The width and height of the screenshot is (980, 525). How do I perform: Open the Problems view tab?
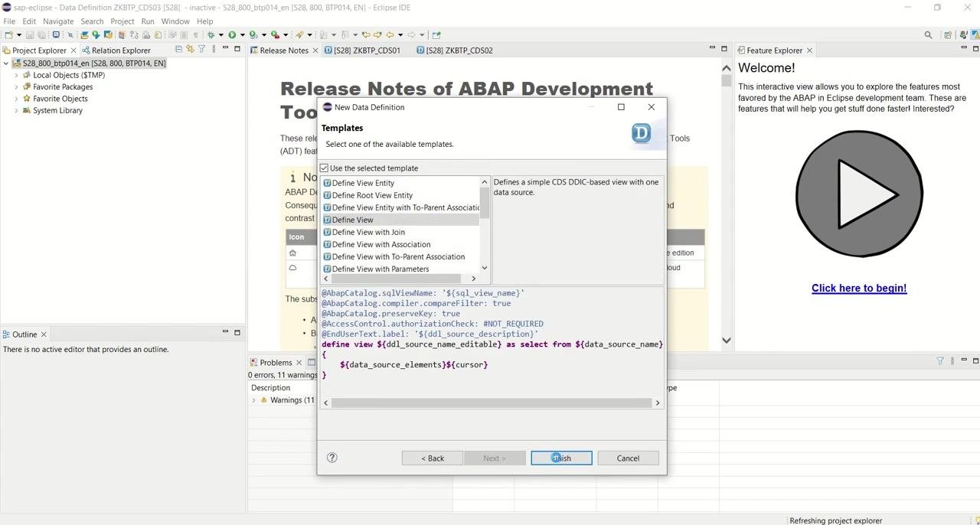(276, 363)
